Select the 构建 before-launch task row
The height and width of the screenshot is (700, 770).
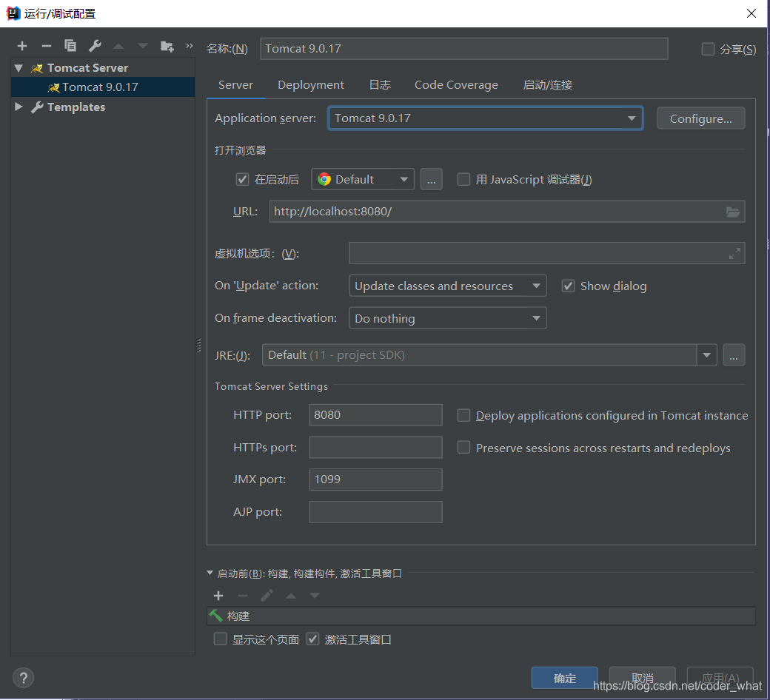[481, 616]
